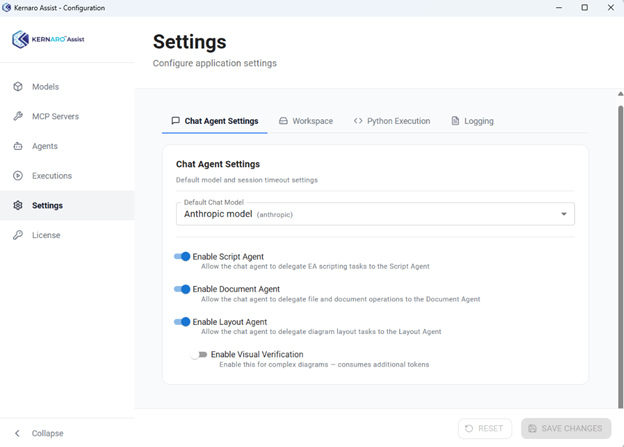Image resolution: width=624 pixels, height=447 pixels.
Task: Click 'Default model and session timeout settings' text
Action: tap(247, 180)
